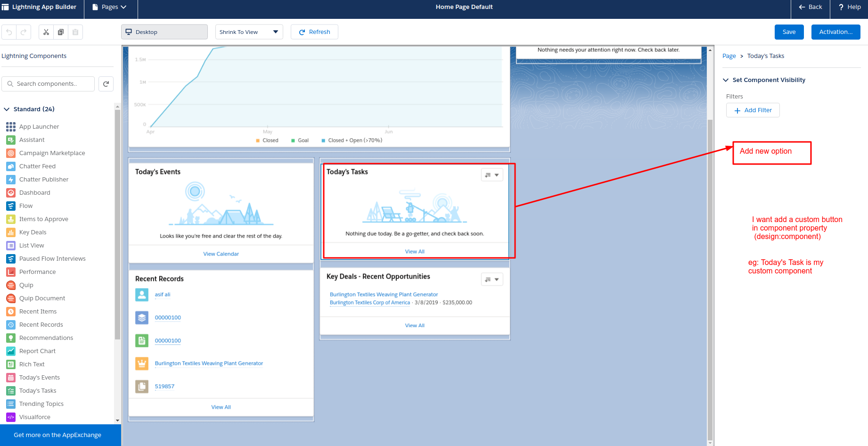Collapse Set Component Visibility section
Screen dimensions: 868x446
coord(726,80)
